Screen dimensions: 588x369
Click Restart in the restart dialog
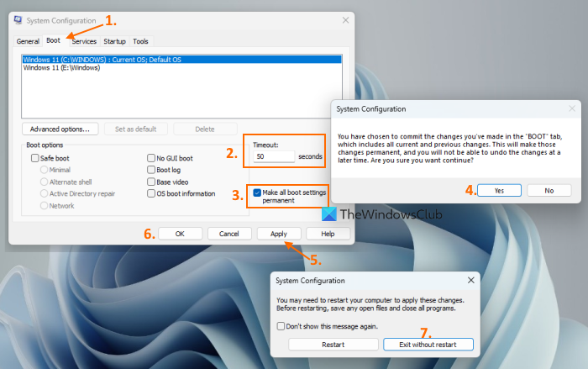click(333, 345)
